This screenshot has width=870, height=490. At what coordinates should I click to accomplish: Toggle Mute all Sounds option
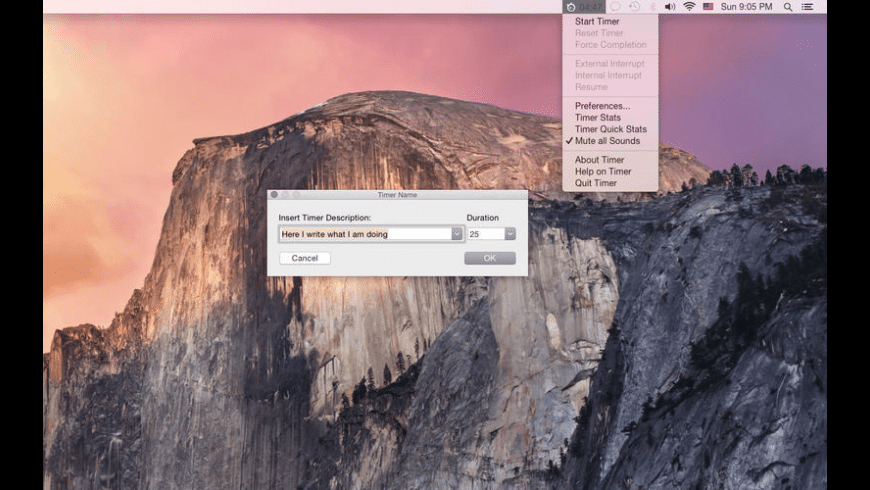[610, 140]
